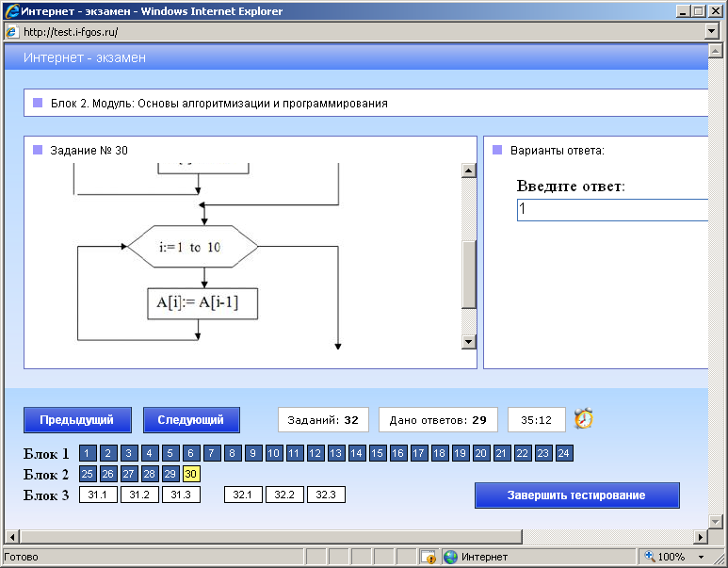
Task: Go to question 29 in Блок 2
Action: (x=170, y=474)
